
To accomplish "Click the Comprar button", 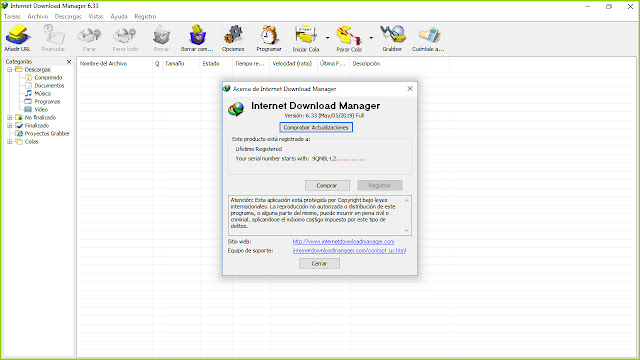I will point(327,185).
